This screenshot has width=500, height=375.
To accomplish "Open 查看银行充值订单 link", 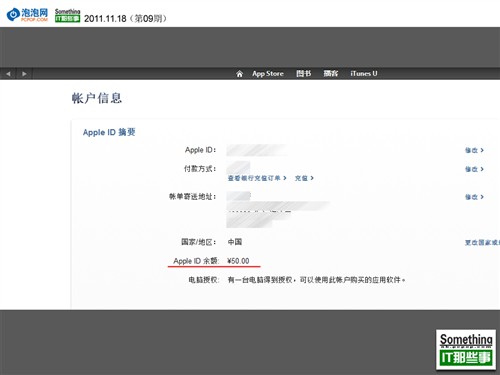I will coord(257,178).
